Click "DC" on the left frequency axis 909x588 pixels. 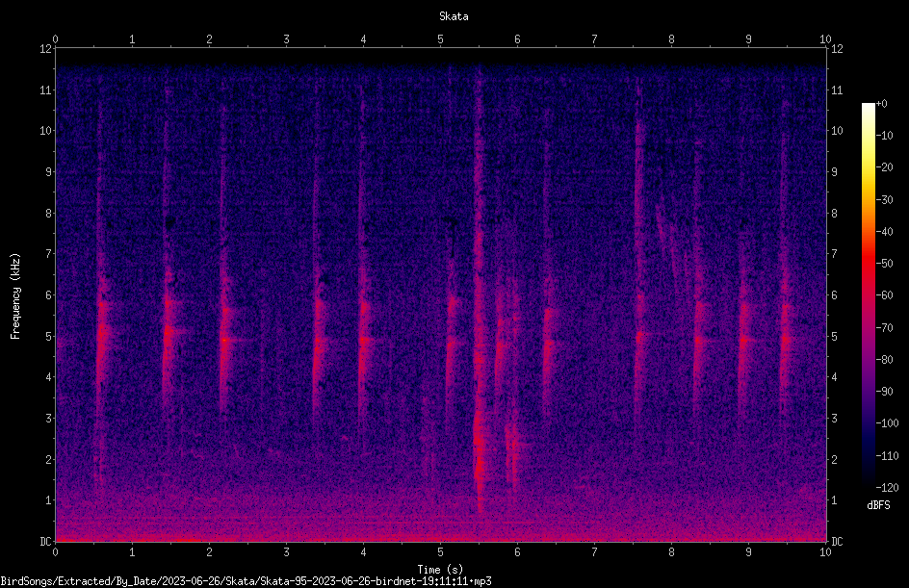coord(46,542)
